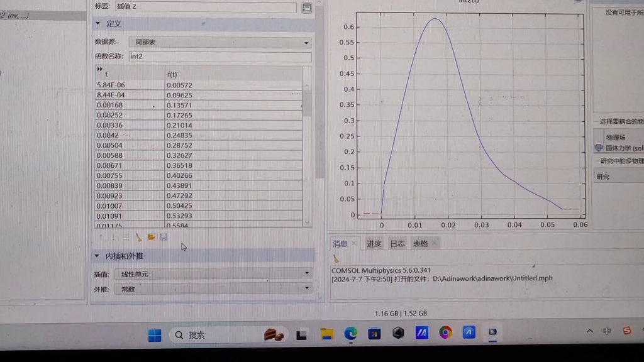
Task: Load table data using folder icon
Action: coord(150,237)
